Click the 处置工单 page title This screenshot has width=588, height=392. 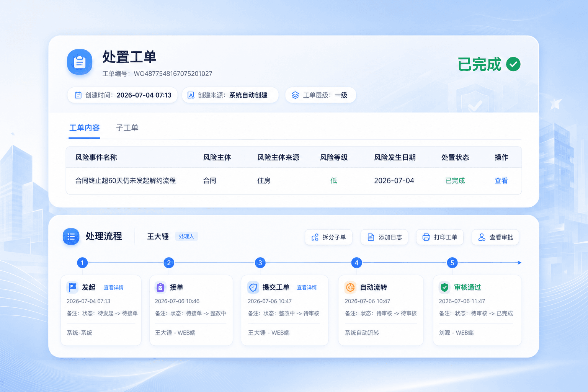coord(129,57)
